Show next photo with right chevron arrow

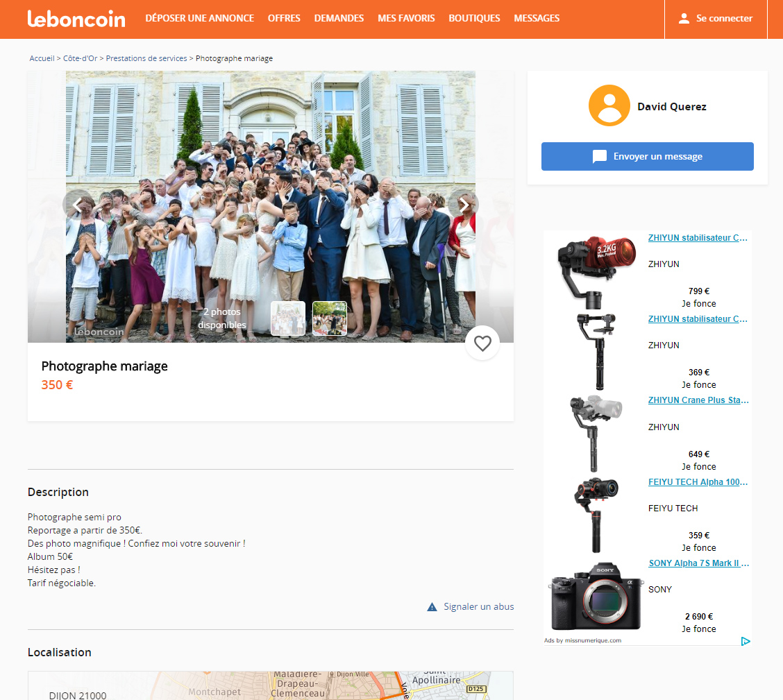(x=464, y=204)
